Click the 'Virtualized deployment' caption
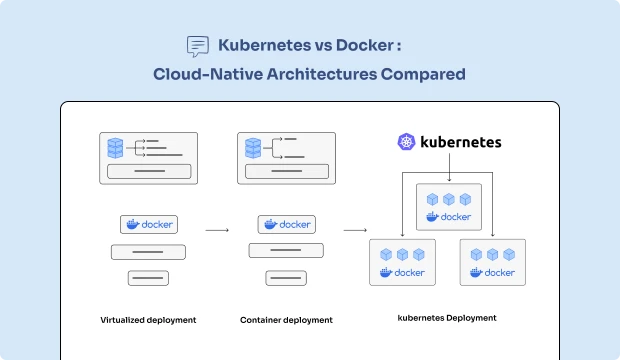The height and width of the screenshot is (360, 620). 148,320
